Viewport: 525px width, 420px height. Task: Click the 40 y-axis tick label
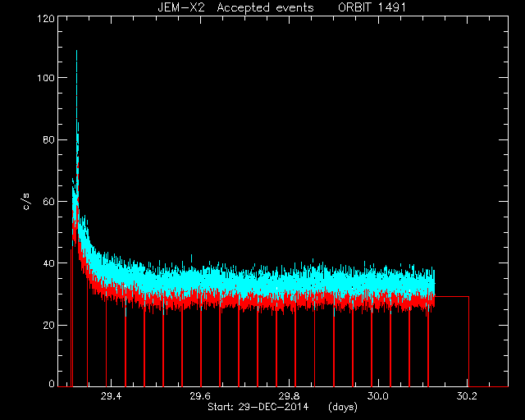(48, 263)
